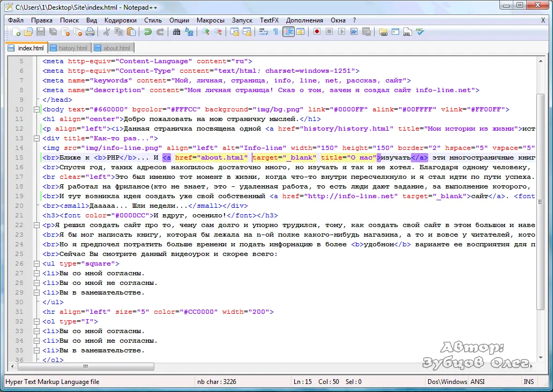
Task: Open the user-defined language dialog icon
Action: pyautogui.click(x=301, y=32)
